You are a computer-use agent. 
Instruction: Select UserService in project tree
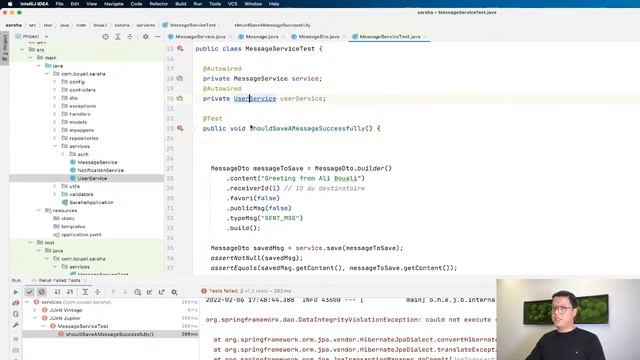[92, 178]
